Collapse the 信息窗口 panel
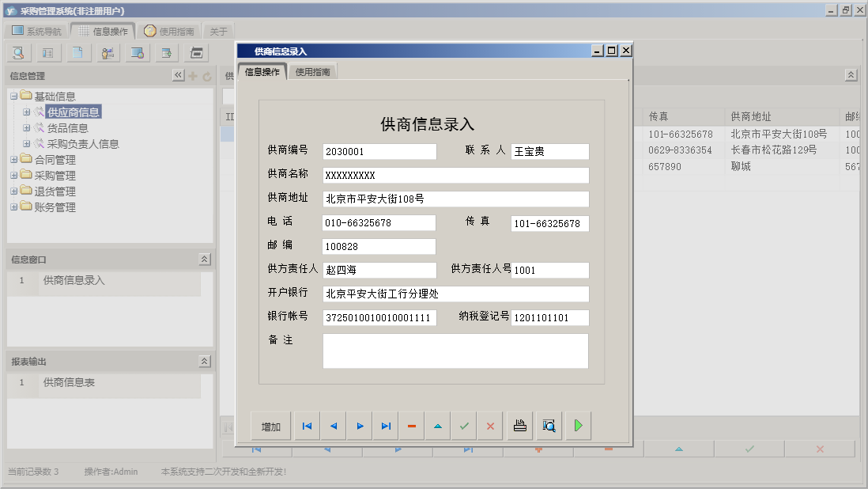The width and height of the screenshot is (868, 489). pos(204,260)
